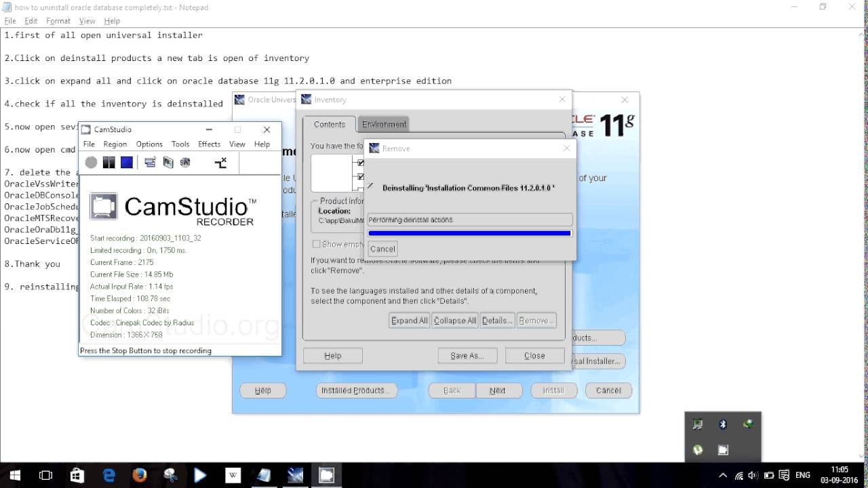Click Collapse All in Inventory

click(x=455, y=321)
